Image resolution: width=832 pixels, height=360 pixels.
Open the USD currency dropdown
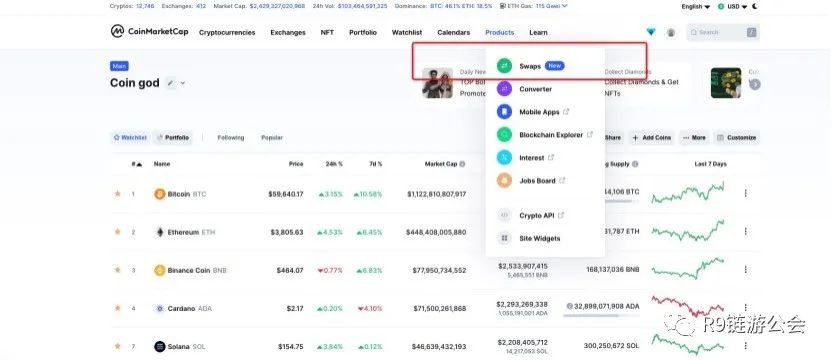coord(732,6)
